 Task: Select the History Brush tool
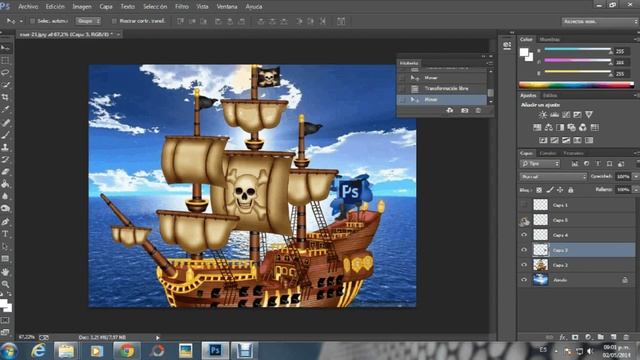click(5, 159)
